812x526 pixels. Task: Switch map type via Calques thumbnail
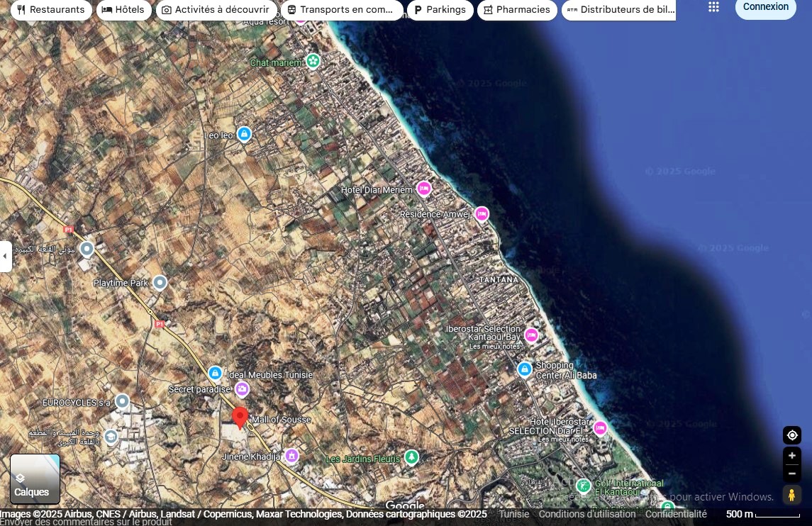pyautogui.click(x=35, y=479)
